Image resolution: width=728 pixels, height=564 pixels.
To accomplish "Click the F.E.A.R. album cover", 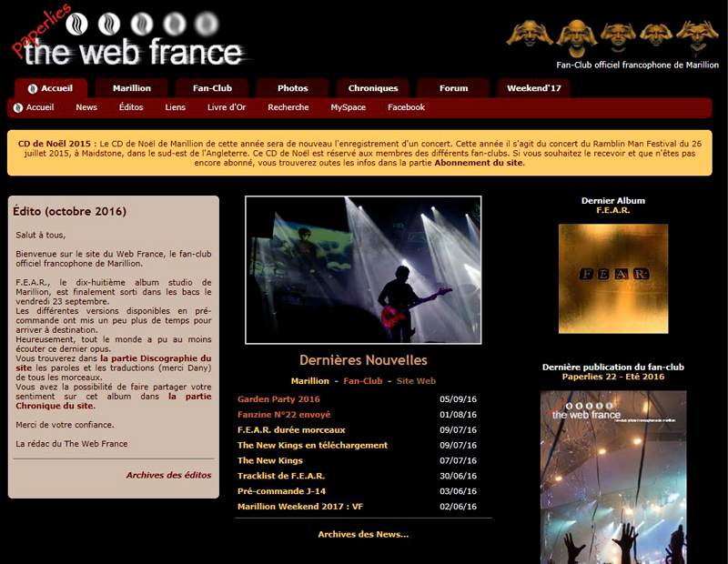I will [613, 278].
